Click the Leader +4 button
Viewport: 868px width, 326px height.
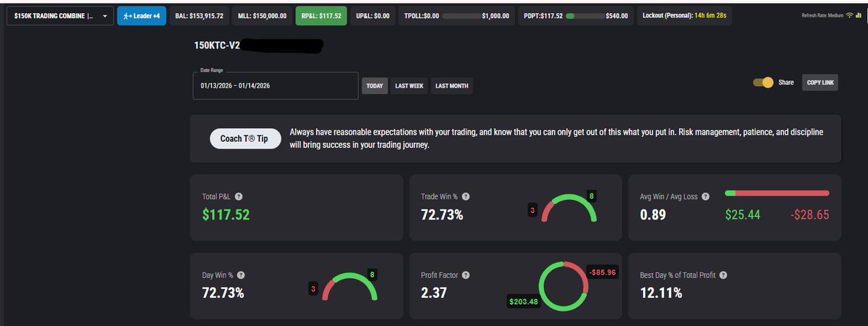click(x=141, y=15)
